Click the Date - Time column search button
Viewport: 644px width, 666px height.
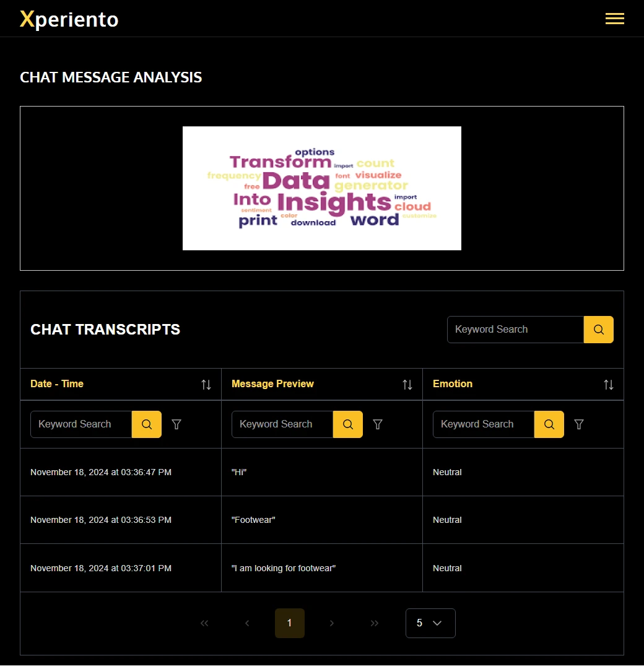click(x=147, y=424)
